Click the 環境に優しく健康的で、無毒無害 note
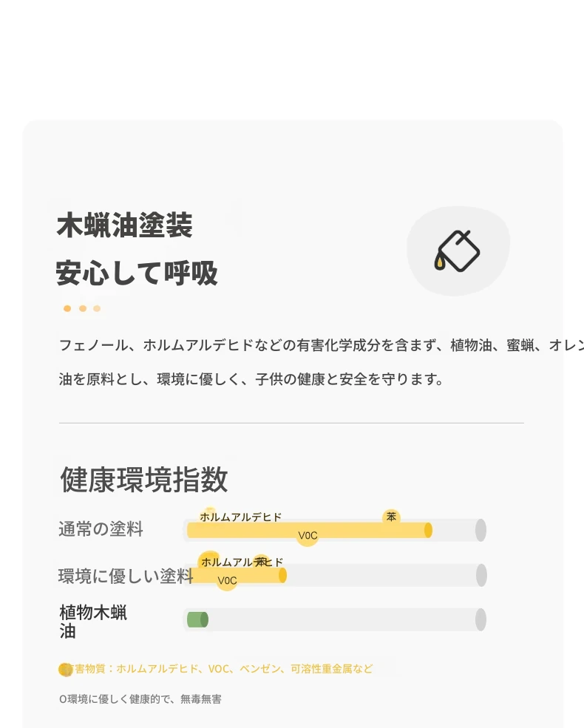584x728 pixels. point(140,698)
